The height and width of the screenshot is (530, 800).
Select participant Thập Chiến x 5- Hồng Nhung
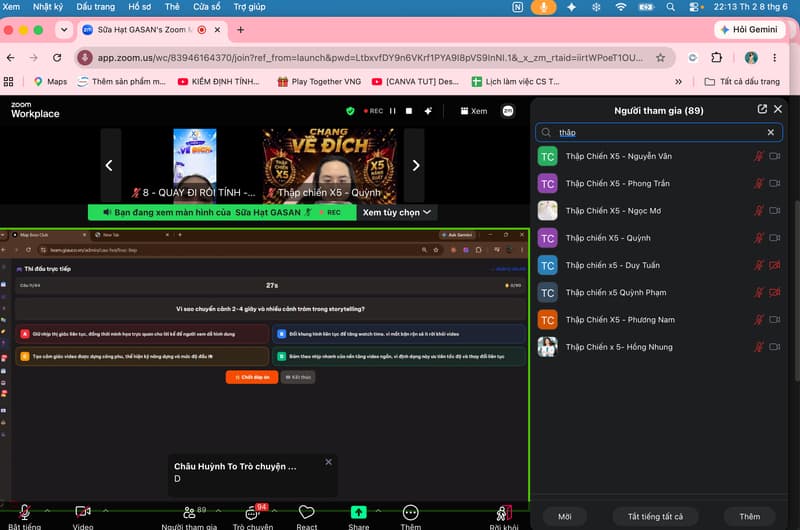[658, 347]
